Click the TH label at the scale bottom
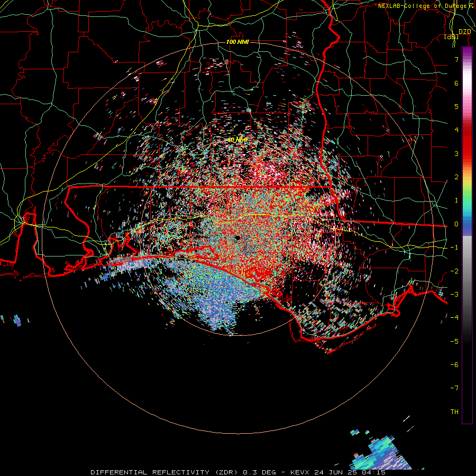This screenshot has width=476, height=476. 454,412
